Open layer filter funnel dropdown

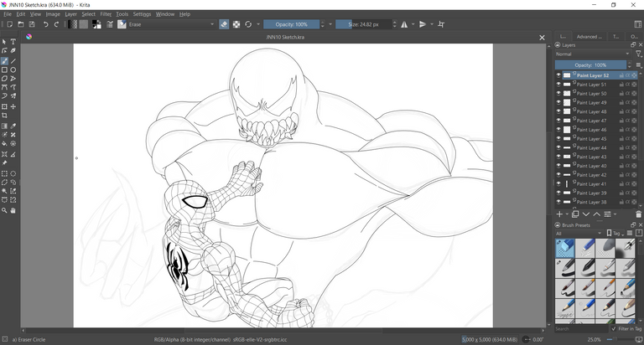[x=639, y=54]
